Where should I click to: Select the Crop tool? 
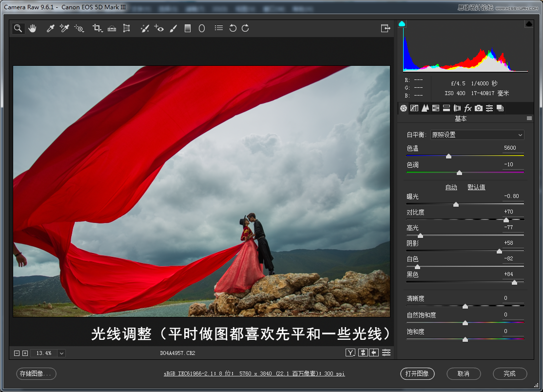coord(97,28)
